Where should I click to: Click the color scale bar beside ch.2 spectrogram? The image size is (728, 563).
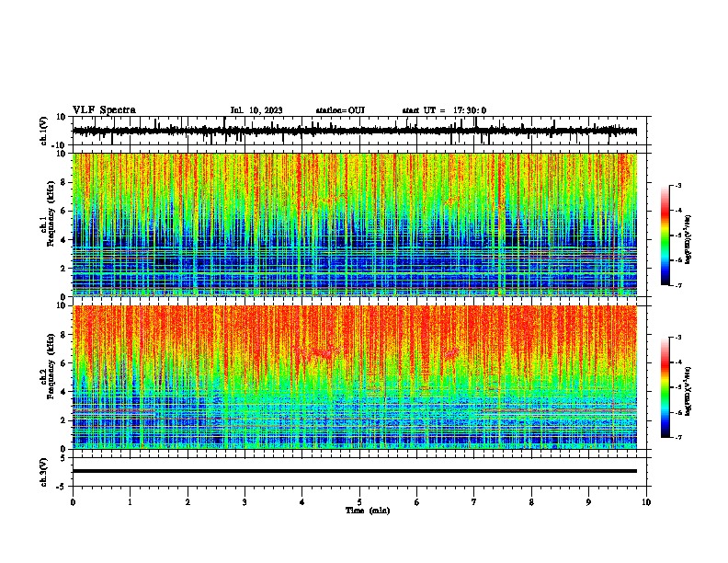(665, 387)
